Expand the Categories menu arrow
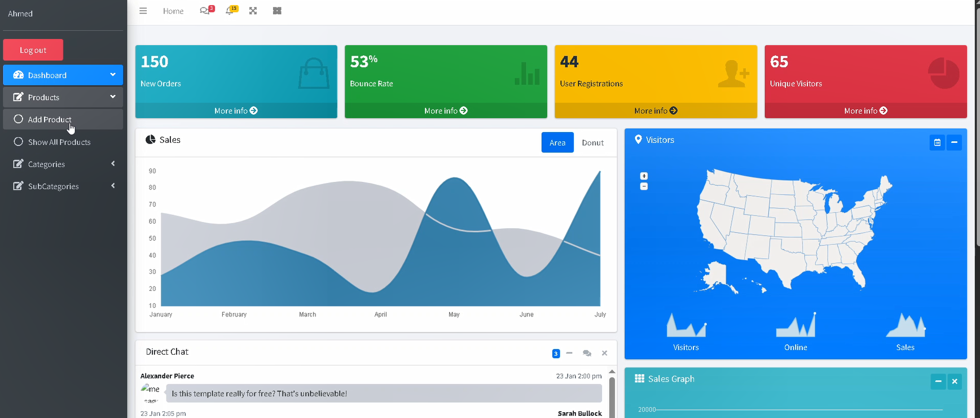 coord(113,163)
